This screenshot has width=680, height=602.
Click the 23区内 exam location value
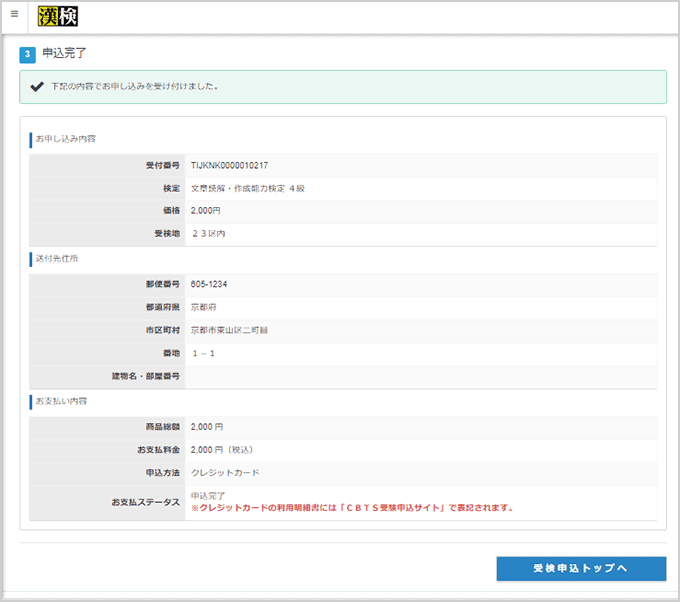click(209, 234)
